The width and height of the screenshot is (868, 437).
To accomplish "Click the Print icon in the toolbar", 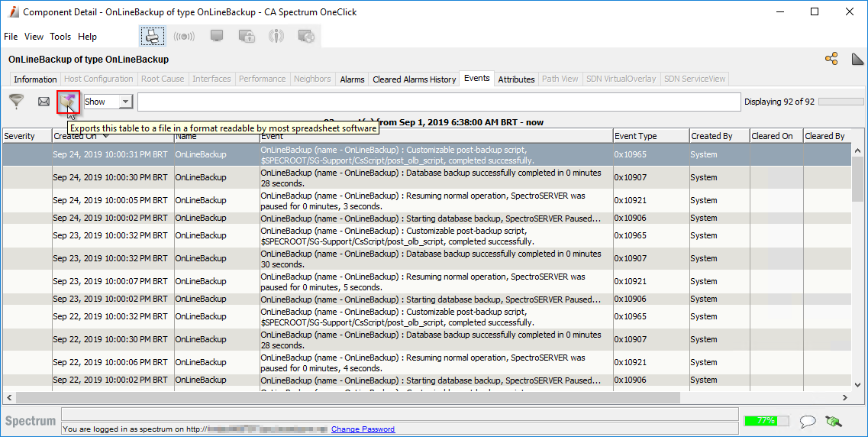I will [x=152, y=36].
